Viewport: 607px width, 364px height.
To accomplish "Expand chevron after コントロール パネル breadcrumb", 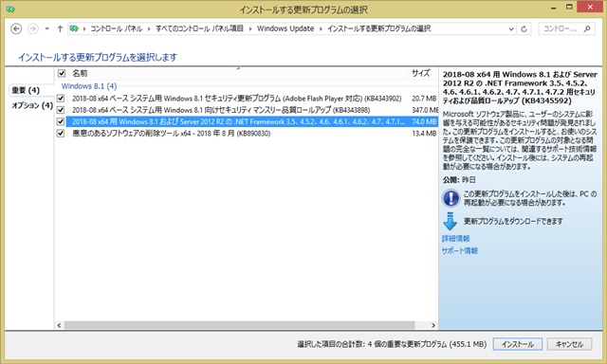I will point(149,29).
